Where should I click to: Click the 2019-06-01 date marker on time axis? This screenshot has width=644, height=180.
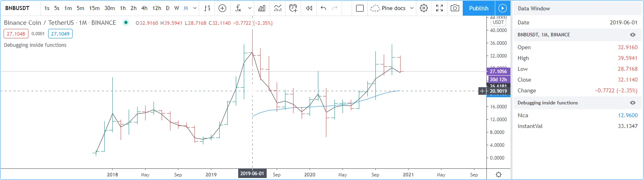[x=252, y=174]
